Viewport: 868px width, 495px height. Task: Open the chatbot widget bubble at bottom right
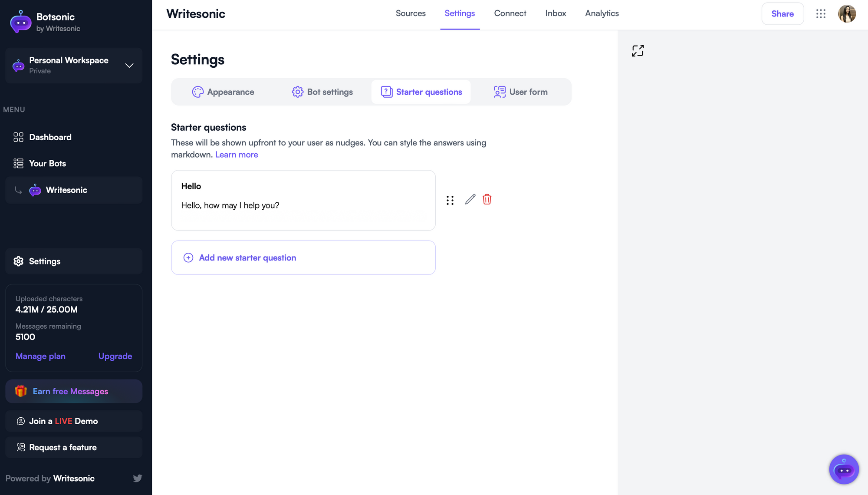point(844,469)
